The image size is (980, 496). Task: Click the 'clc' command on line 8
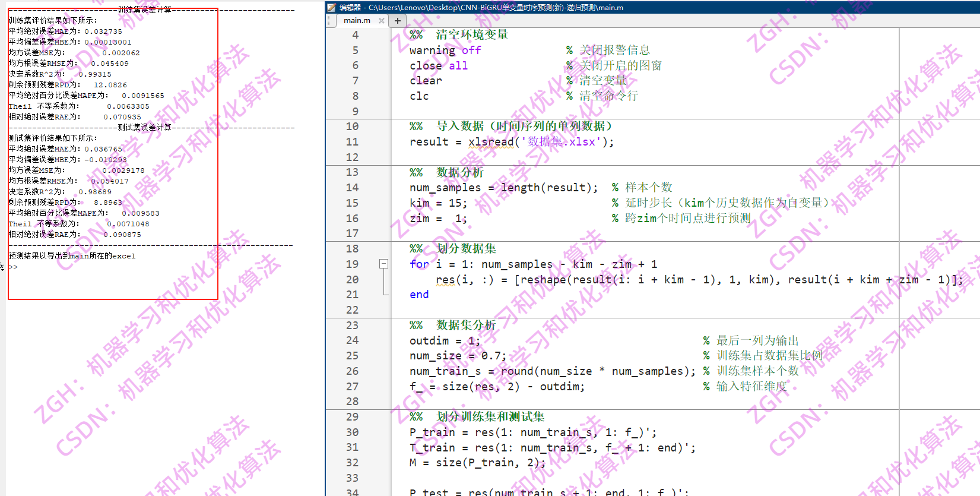419,96
